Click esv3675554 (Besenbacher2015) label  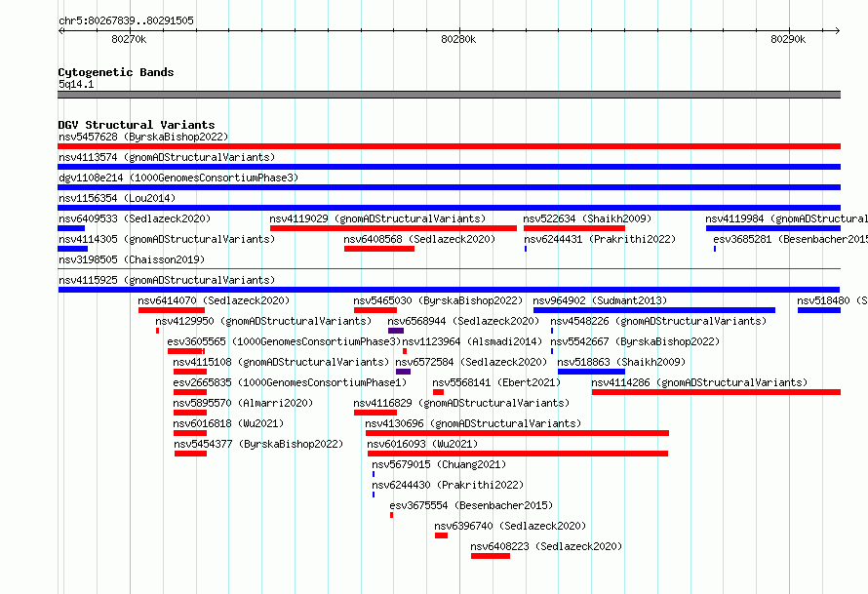tap(471, 505)
